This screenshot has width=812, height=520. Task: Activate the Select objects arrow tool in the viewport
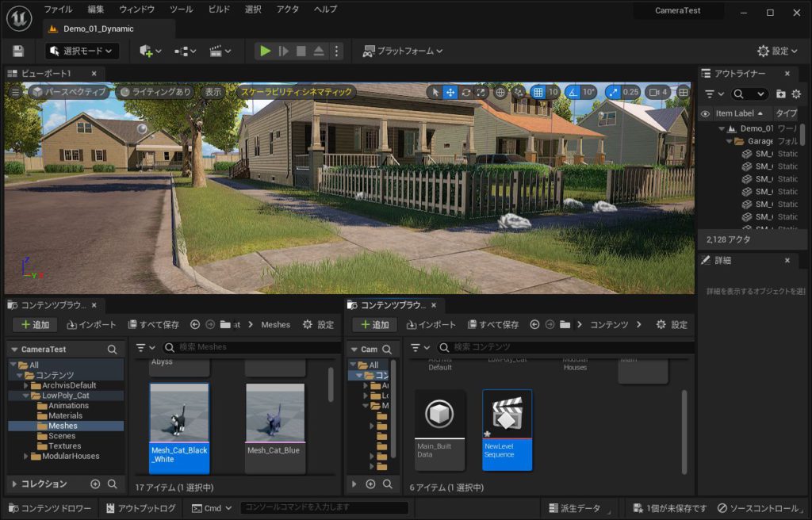(435, 92)
